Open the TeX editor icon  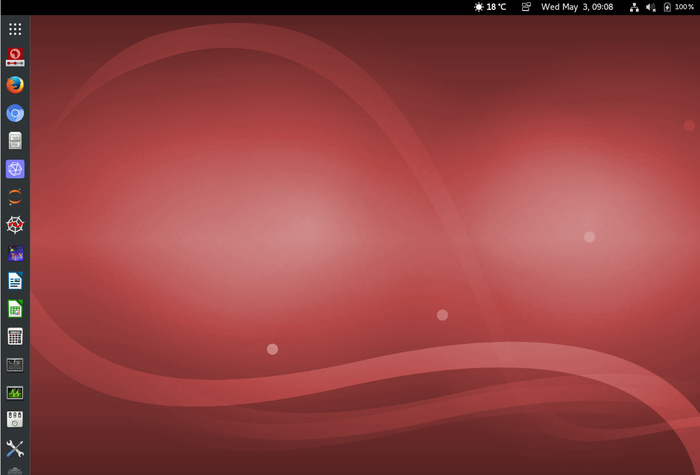15,253
